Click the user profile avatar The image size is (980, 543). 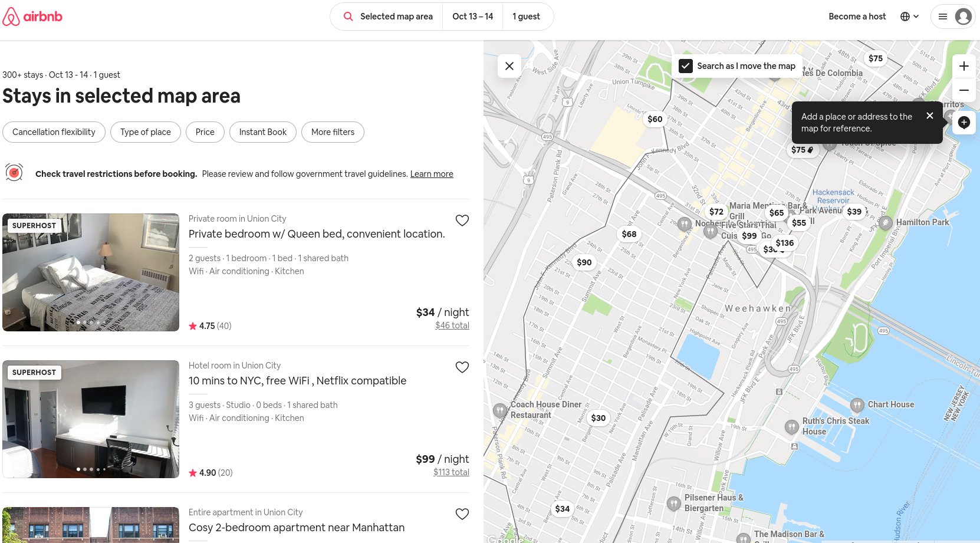click(963, 17)
